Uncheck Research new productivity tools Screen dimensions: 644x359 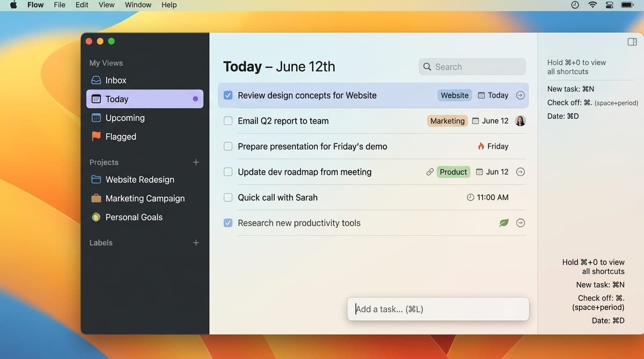click(x=228, y=223)
